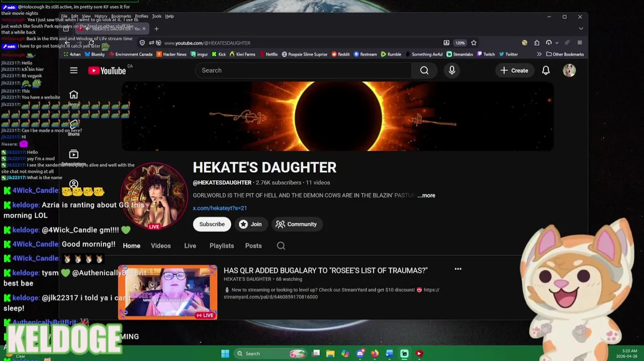Open YouTube notifications bell
644x361 pixels.
(x=546, y=71)
